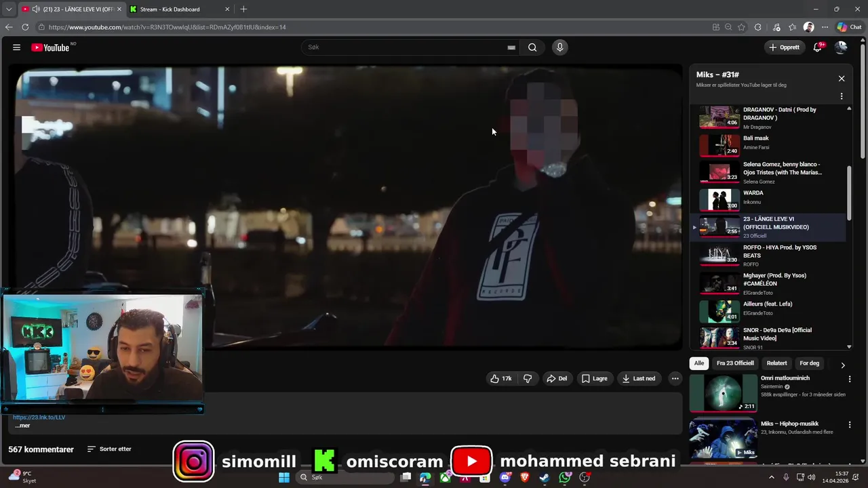This screenshot has width=868, height=488.
Task: Dislike the video
Action: [x=527, y=378]
